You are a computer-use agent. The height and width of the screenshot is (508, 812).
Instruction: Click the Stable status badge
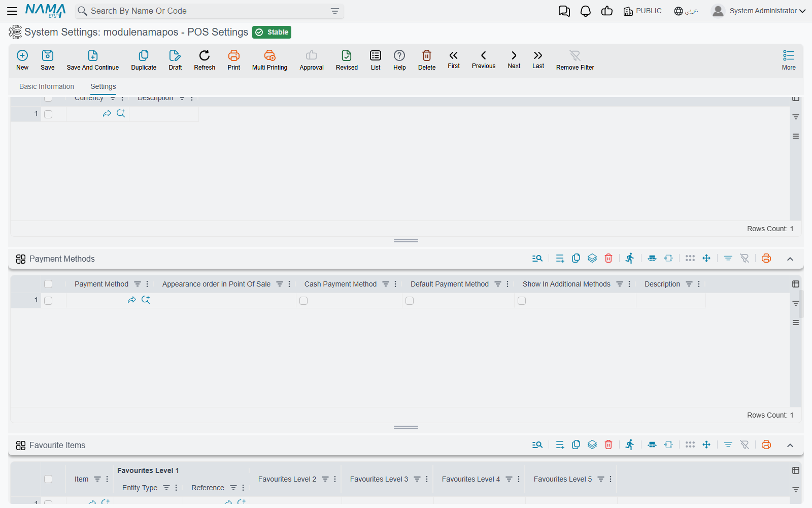coord(272,32)
